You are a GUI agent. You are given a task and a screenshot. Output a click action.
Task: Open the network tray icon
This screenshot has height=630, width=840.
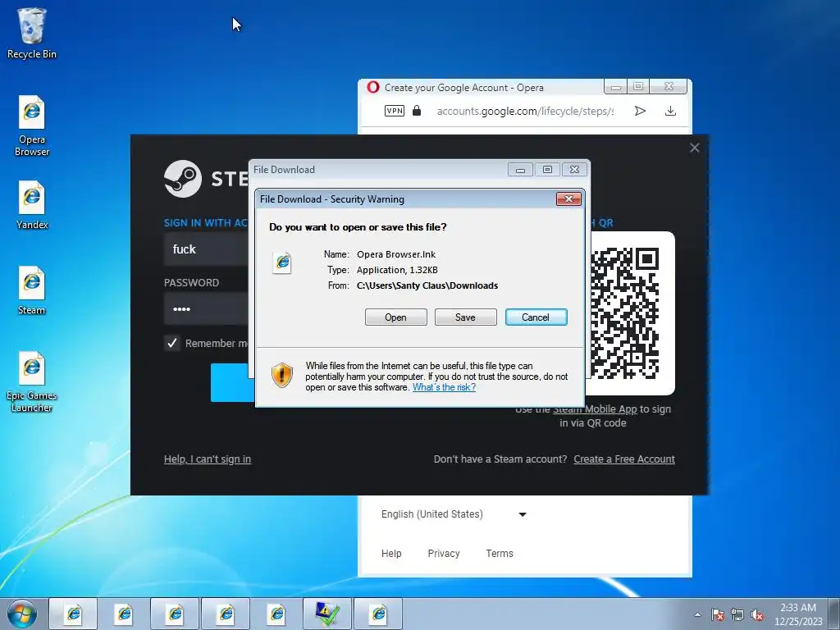pyautogui.click(x=737, y=614)
